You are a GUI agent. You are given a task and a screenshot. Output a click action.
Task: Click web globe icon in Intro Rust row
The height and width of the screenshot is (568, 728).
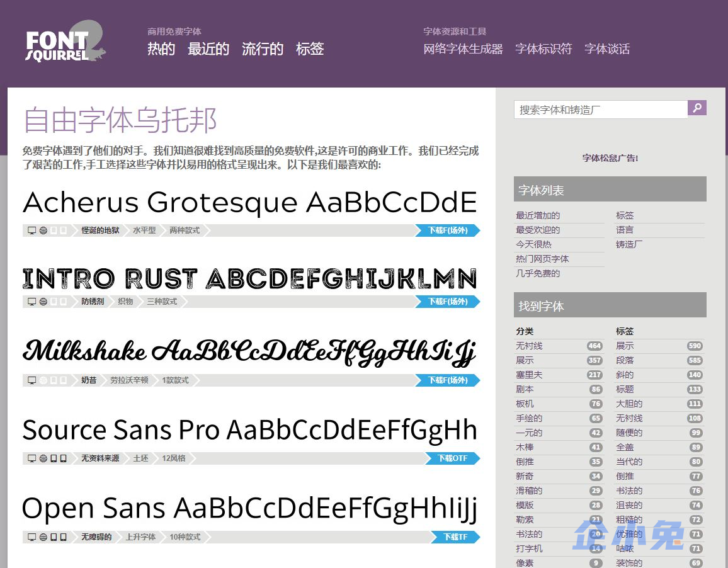43,302
